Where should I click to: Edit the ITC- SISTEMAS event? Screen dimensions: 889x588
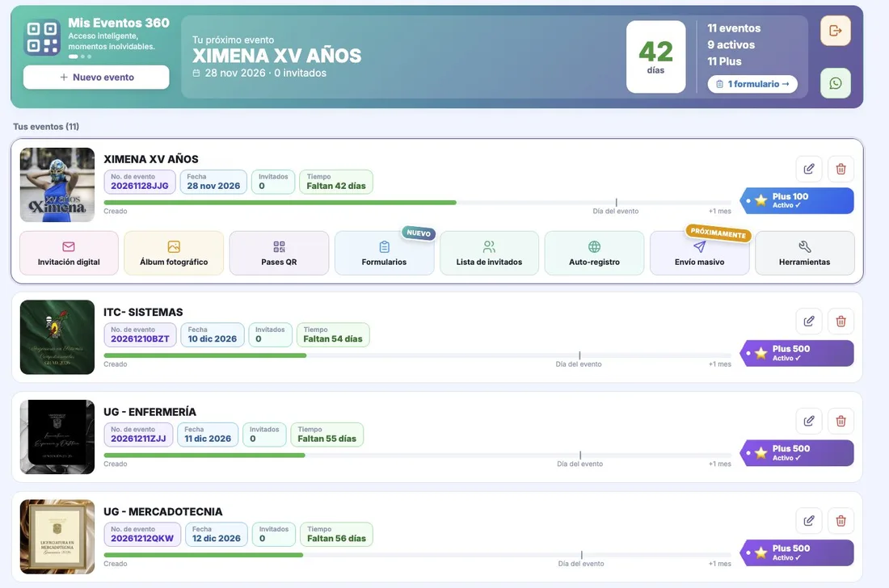coord(809,321)
